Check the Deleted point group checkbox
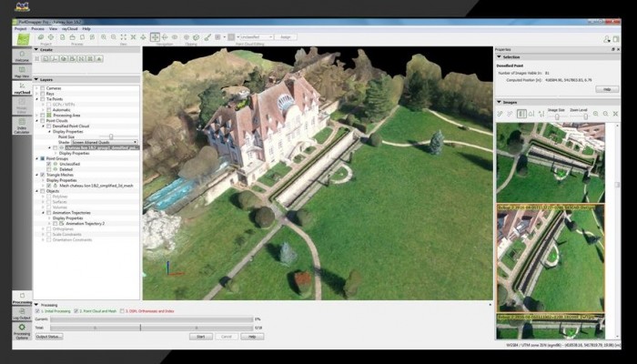This screenshot has height=364, width=637. coord(49,169)
